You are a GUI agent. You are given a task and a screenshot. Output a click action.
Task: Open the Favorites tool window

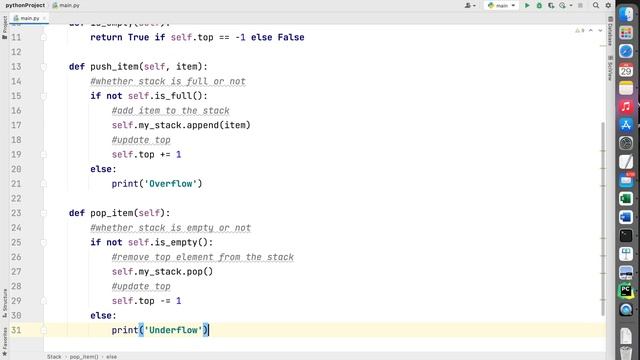pyautogui.click(x=4, y=341)
